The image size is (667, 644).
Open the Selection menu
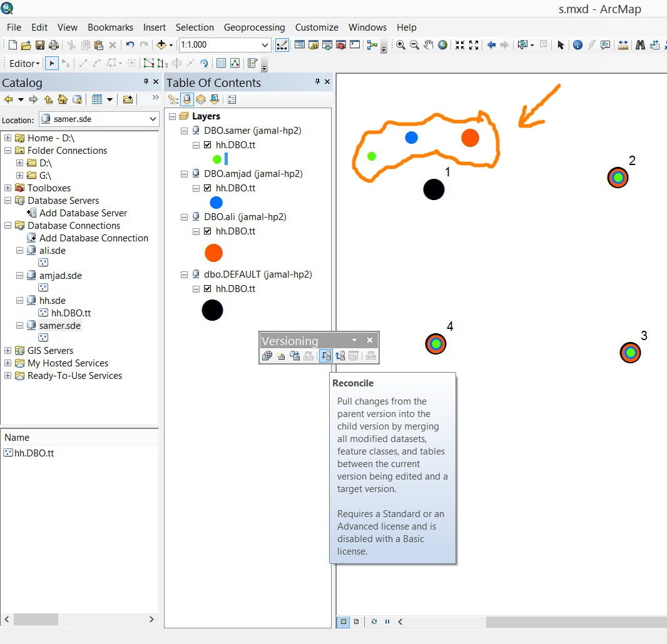195,28
